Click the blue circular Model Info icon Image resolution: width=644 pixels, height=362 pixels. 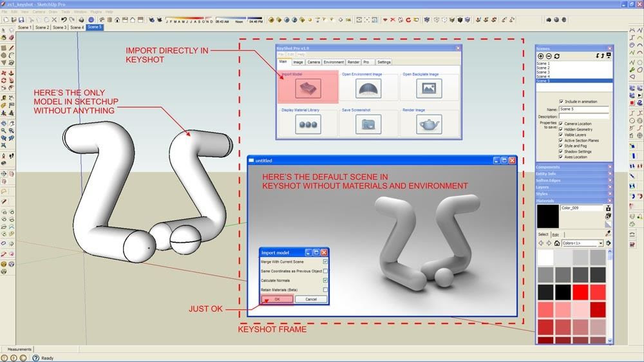(x=91, y=20)
